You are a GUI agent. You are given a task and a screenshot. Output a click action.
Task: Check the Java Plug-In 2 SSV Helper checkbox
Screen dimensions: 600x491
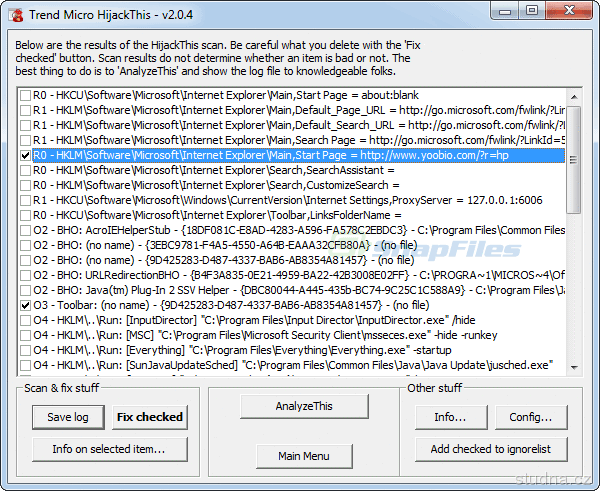point(25,290)
